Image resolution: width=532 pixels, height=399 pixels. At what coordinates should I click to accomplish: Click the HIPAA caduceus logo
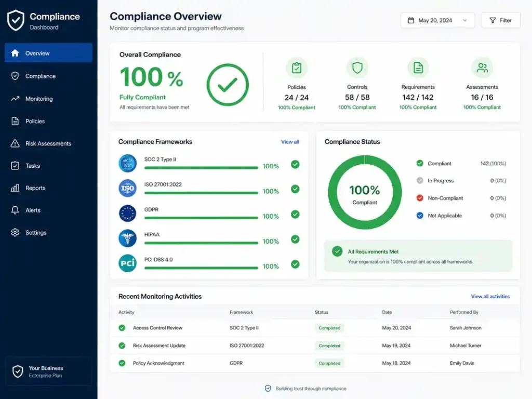[128, 238]
